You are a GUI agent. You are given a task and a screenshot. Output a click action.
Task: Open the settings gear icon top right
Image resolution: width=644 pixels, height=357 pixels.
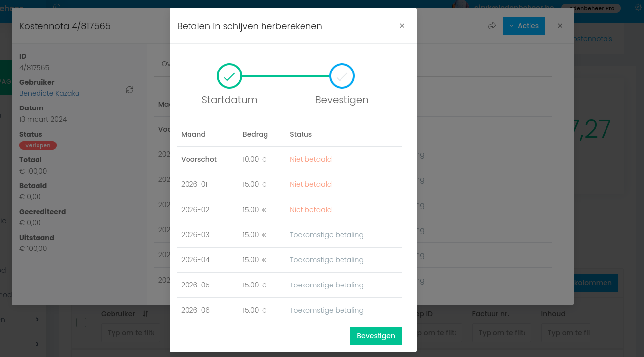point(638,8)
